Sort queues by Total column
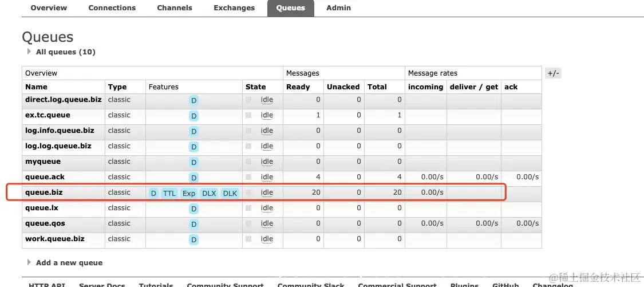The width and height of the screenshot is (644, 287). 377,87
